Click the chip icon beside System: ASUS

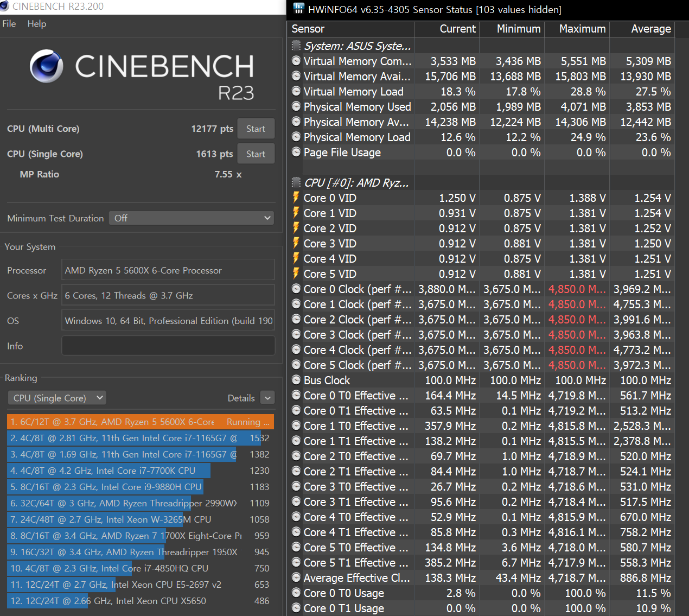(296, 46)
